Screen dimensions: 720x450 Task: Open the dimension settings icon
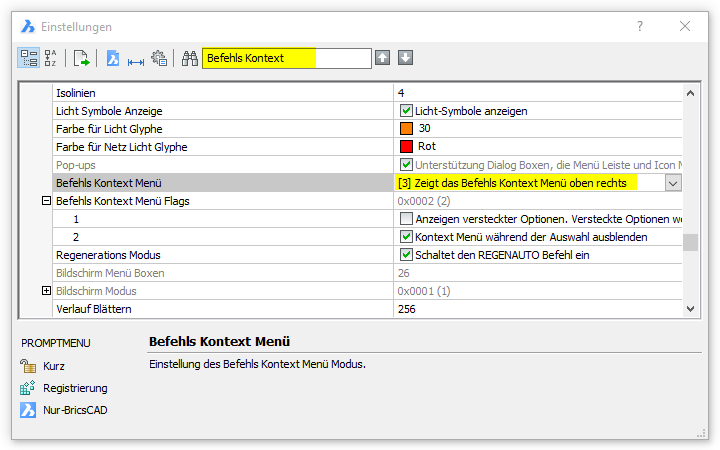(136, 58)
